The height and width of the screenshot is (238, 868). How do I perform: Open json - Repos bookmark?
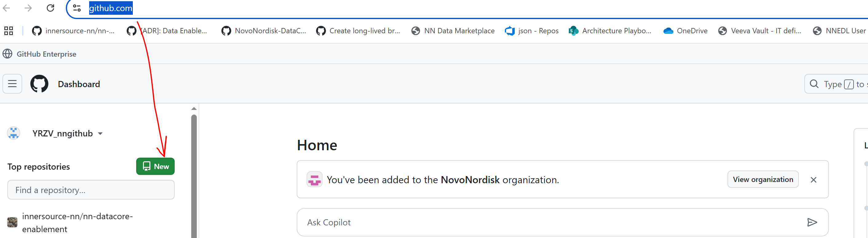pos(532,31)
